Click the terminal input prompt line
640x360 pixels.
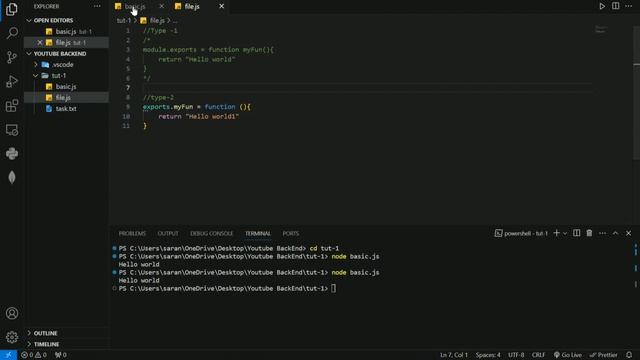(x=226, y=288)
